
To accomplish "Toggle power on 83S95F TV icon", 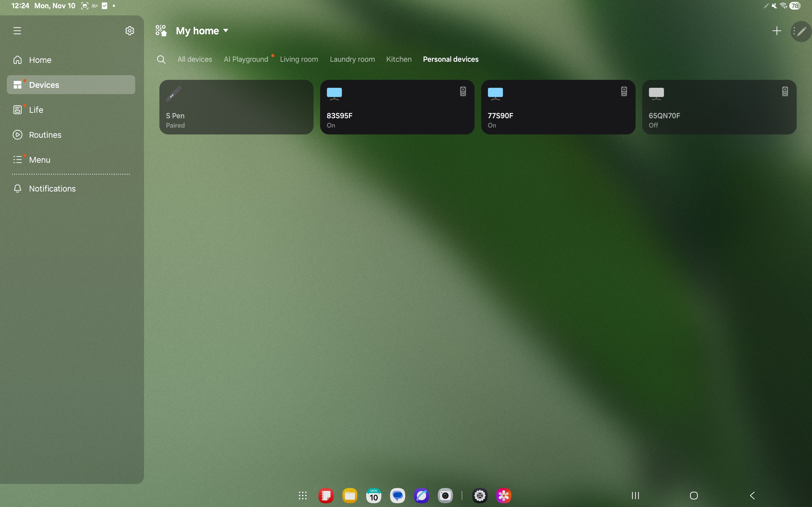I will coord(334,94).
